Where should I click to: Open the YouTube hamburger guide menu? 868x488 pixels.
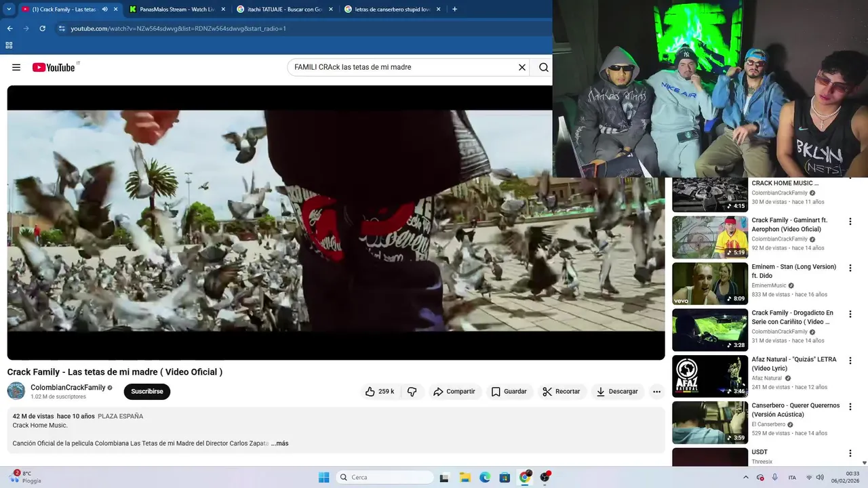pyautogui.click(x=16, y=67)
